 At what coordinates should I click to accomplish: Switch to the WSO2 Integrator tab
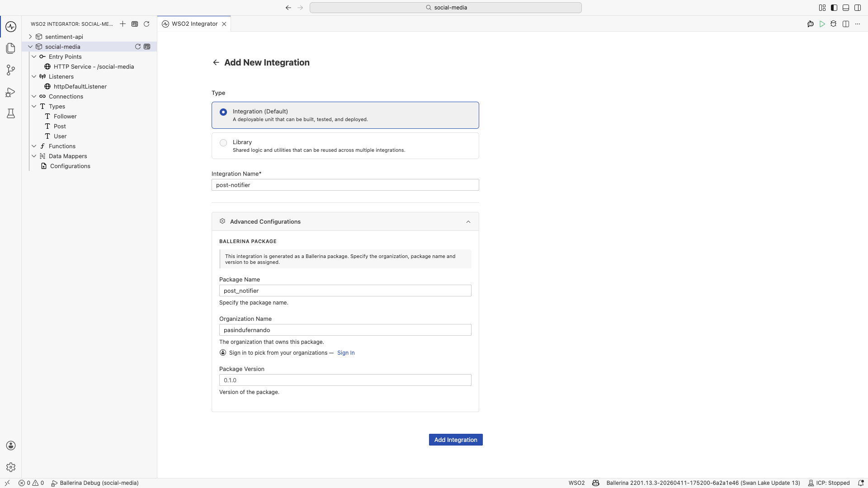pos(194,24)
